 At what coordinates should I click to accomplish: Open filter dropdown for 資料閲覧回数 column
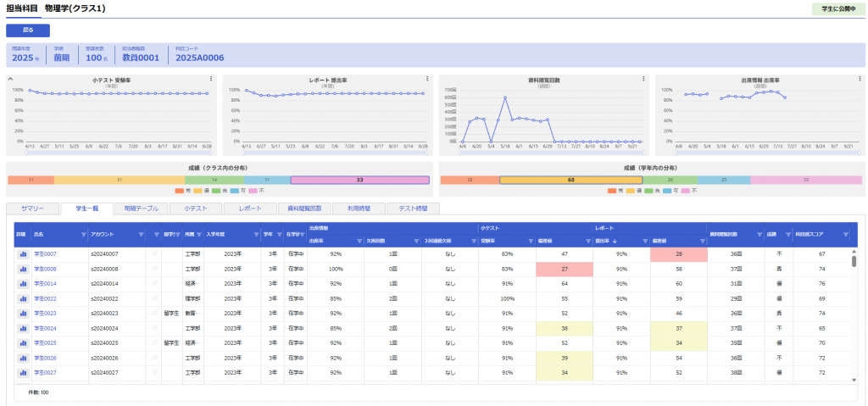pos(759,234)
